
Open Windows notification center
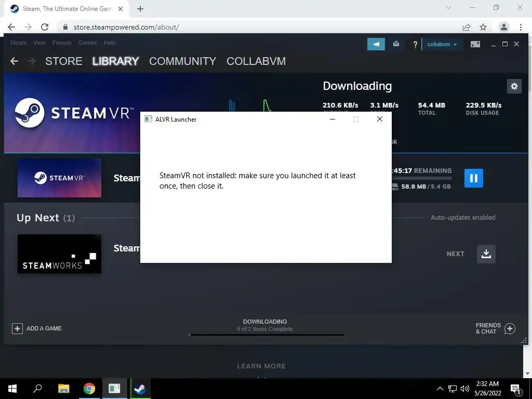point(515,389)
